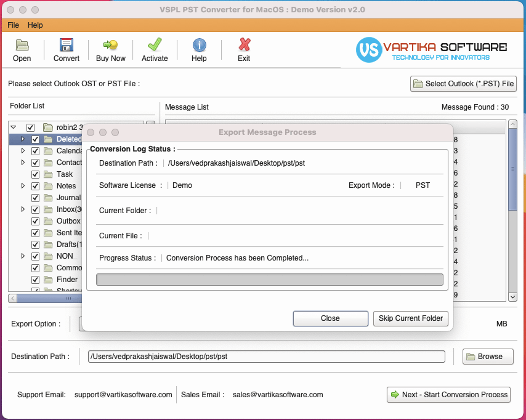Uncheck the Deleted folder checkbox
The width and height of the screenshot is (526, 420).
click(x=35, y=139)
